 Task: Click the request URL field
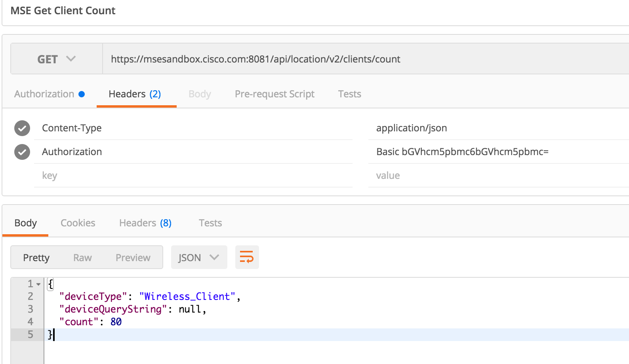[x=366, y=59]
